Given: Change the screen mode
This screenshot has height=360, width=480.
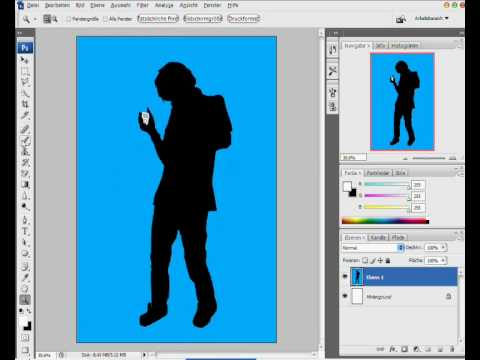Looking at the screenshot, I should (x=25, y=350).
